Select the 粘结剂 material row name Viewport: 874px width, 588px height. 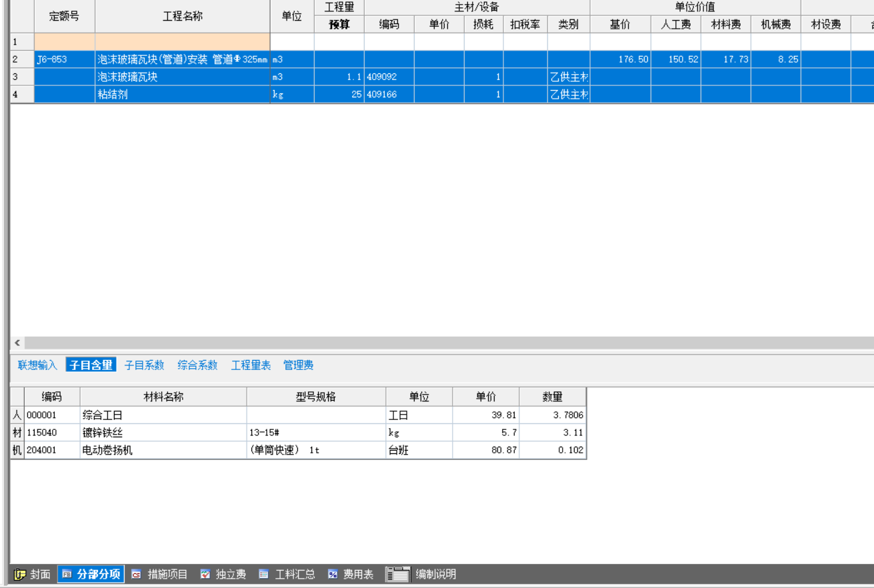(x=183, y=94)
